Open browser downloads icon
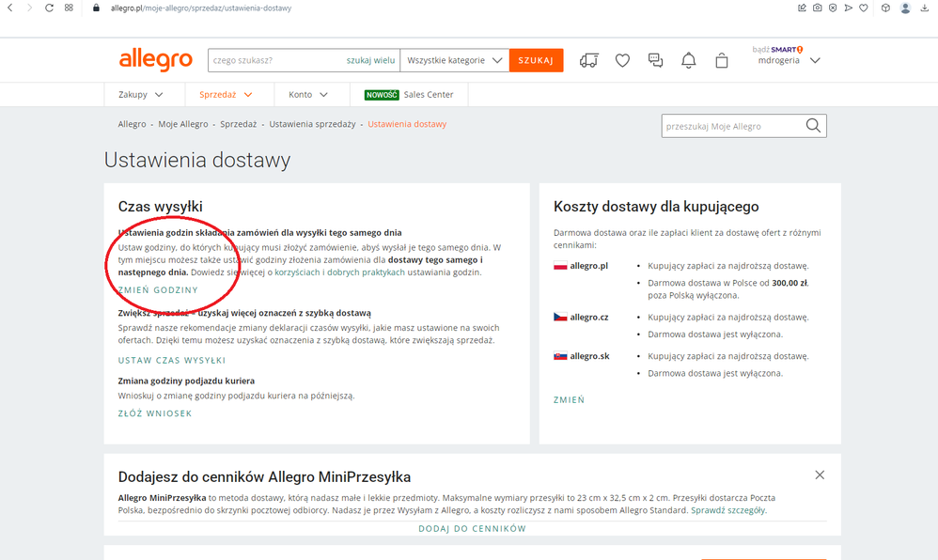 [925, 8]
